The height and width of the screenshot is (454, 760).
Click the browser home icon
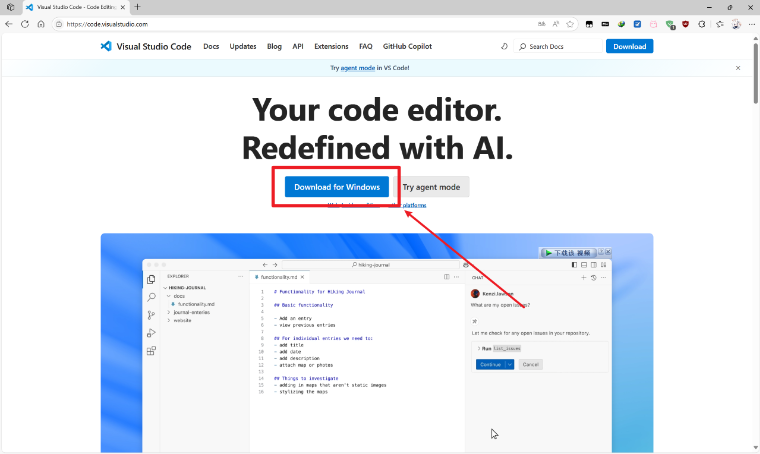(41, 24)
